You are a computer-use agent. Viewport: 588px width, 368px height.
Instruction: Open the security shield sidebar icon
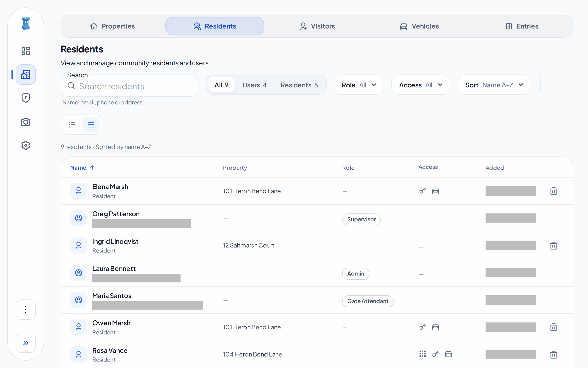(x=25, y=98)
